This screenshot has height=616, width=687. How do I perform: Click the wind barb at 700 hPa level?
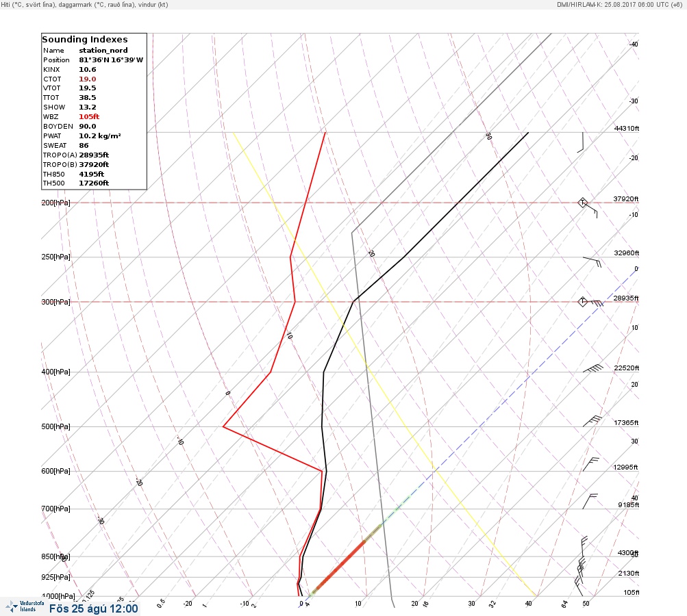pyautogui.click(x=590, y=501)
